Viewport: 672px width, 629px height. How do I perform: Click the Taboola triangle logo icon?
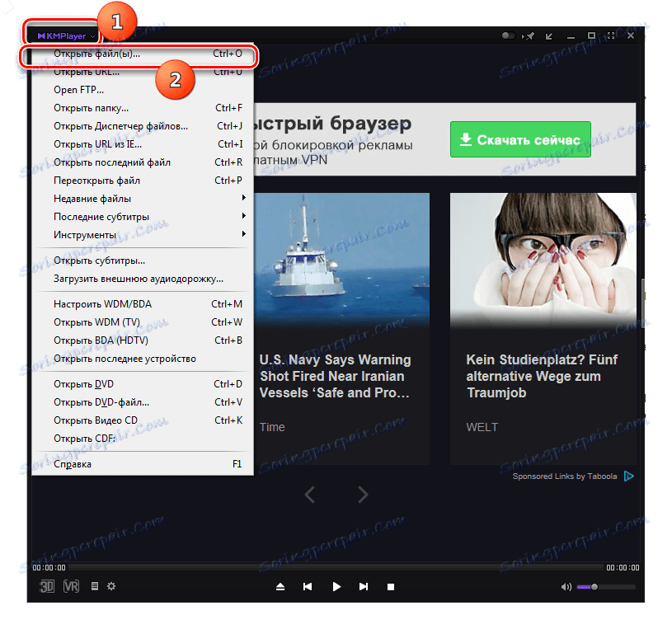[x=629, y=476]
